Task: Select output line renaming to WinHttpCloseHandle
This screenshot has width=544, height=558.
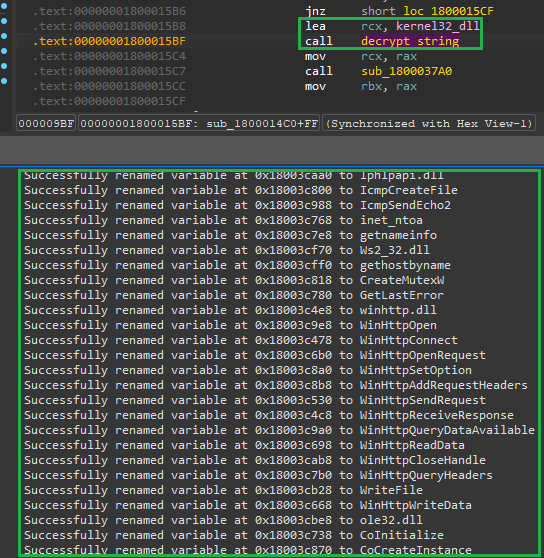Action: tap(255, 460)
